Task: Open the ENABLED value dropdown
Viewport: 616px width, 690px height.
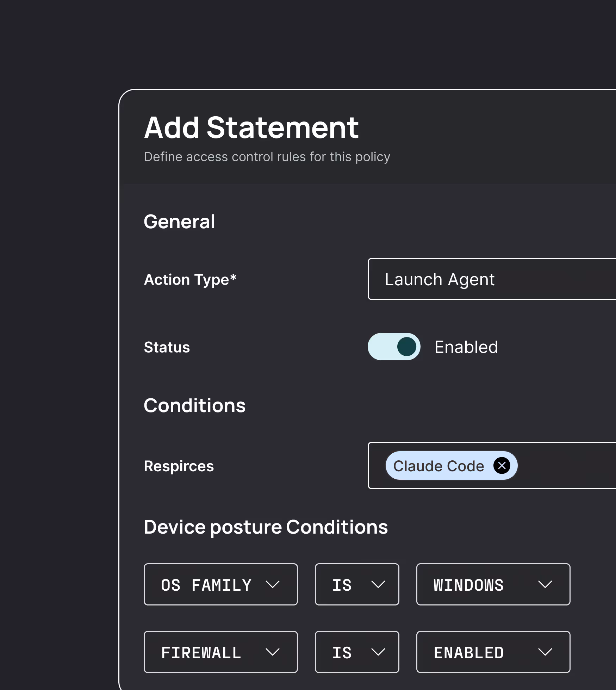Action: pyautogui.click(x=493, y=652)
